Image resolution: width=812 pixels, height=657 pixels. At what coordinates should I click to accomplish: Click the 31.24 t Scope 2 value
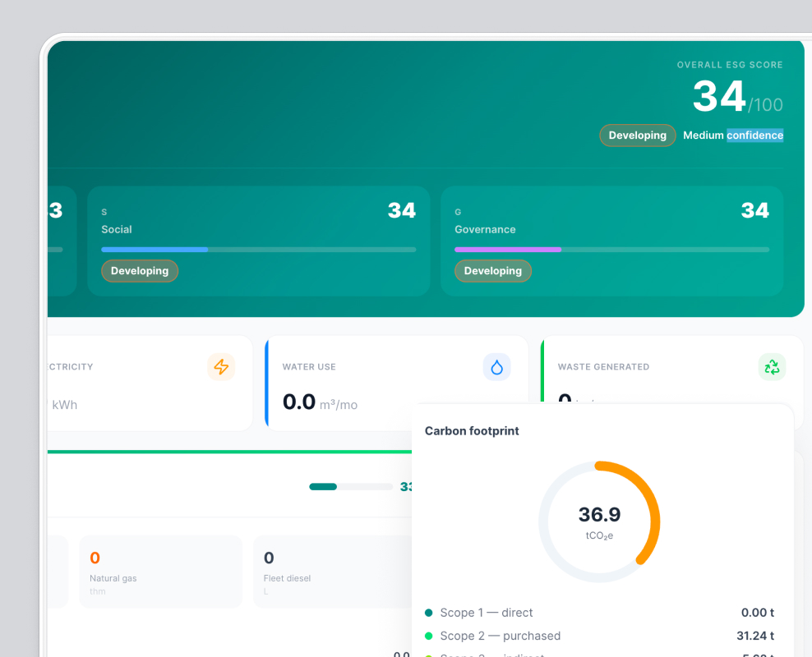[x=755, y=636]
